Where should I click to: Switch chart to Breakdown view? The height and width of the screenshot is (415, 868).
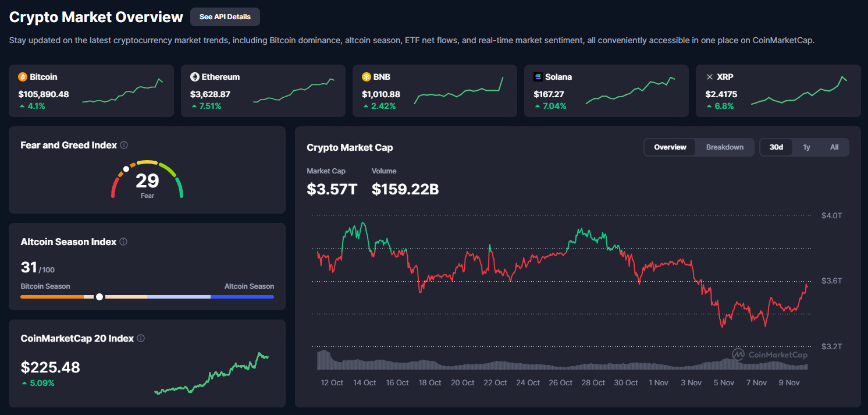pos(724,147)
